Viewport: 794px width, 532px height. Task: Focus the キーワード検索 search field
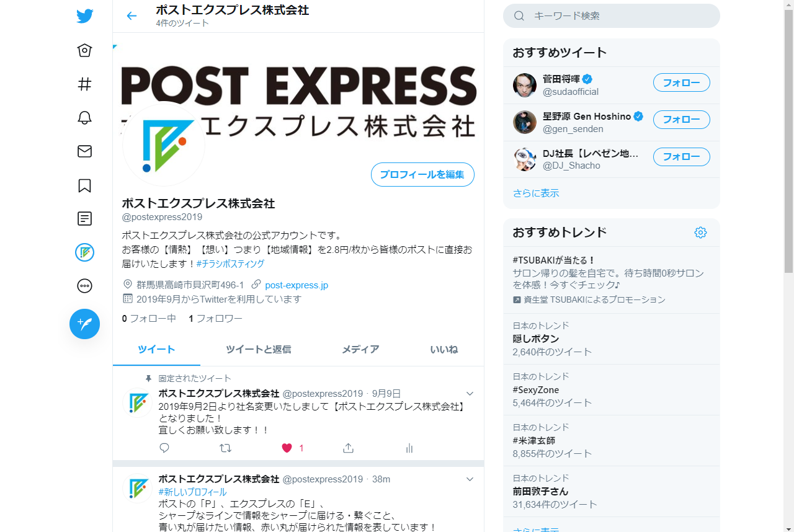click(x=612, y=16)
